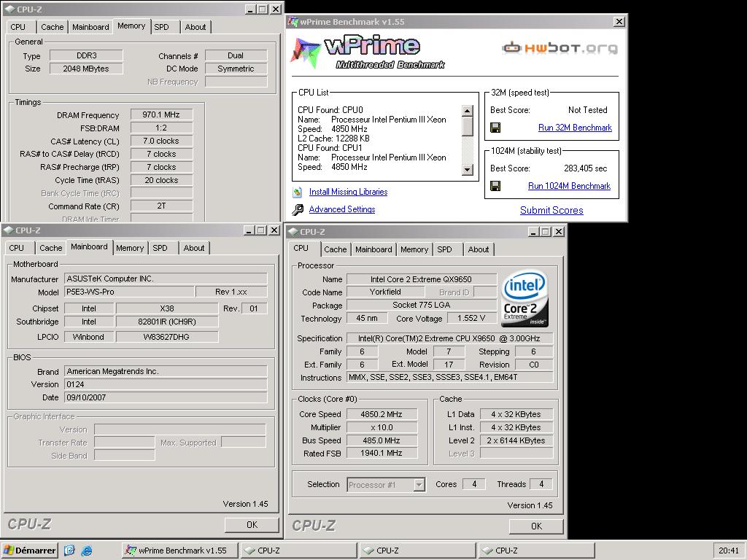Image resolution: width=747 pixels, height=560 pixels.
Task: Click the memory size 2048 MBytes field
Action: coord(86,69)
